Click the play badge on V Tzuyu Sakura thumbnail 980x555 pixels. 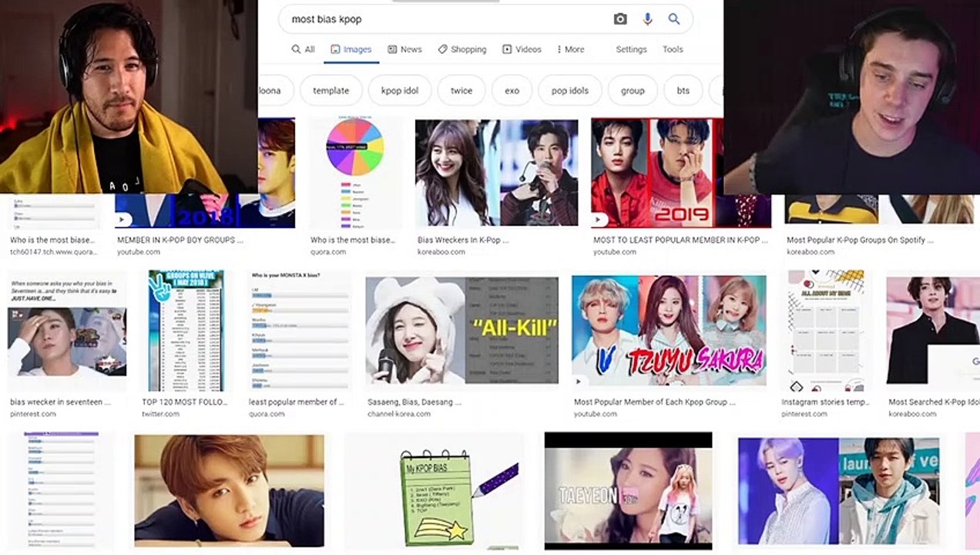tap(579, 380)
